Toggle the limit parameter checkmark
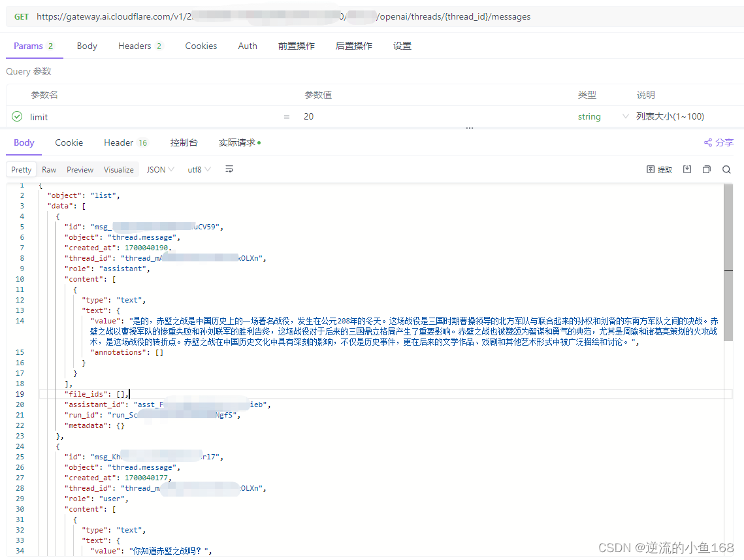This screenshot has width=744, height=560. point(17,117)
